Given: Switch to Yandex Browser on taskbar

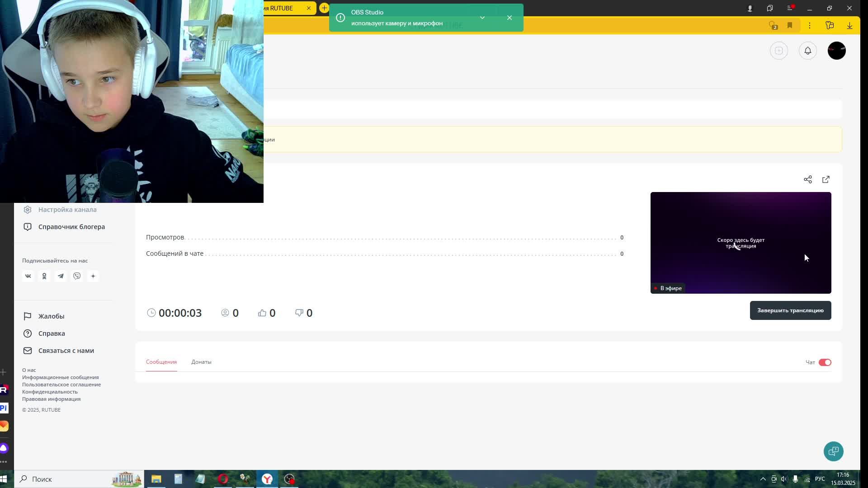Looking at the screenshot, I should tap(267, 479).
